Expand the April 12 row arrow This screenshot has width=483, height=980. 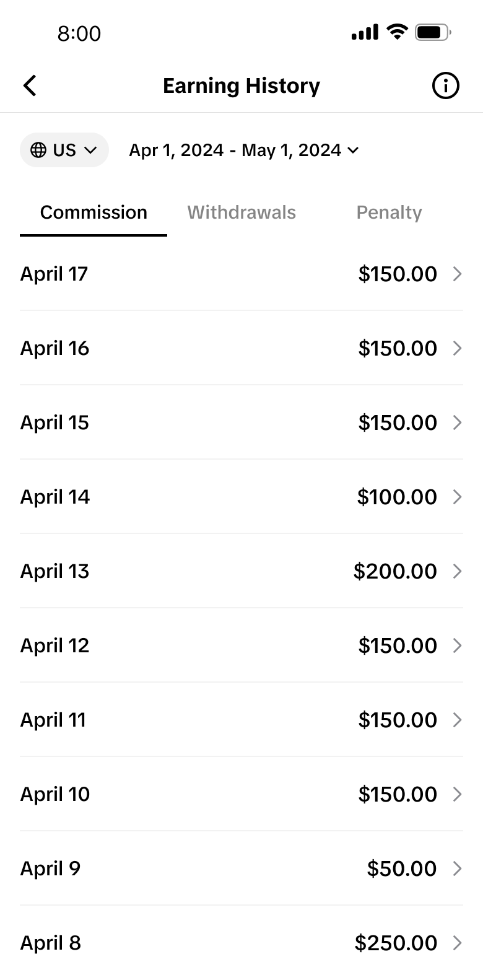(x=457, y=645)
